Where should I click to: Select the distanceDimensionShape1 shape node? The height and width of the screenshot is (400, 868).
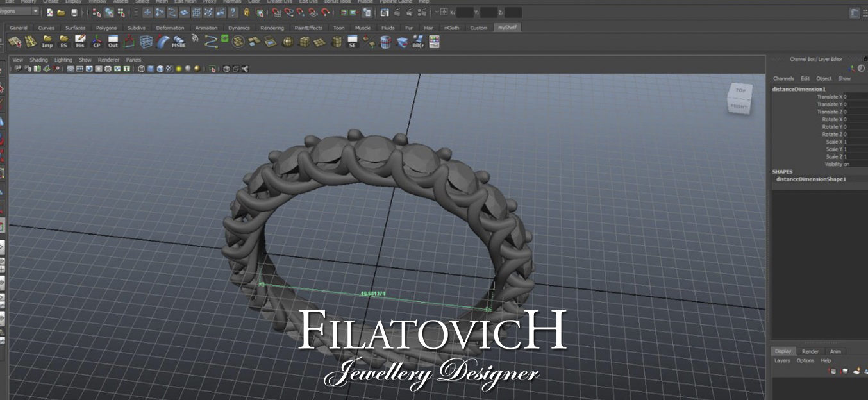point(811,179)
